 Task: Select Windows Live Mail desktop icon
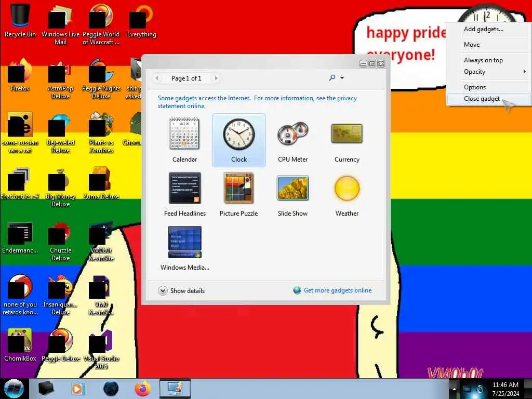tap(60, 24)
